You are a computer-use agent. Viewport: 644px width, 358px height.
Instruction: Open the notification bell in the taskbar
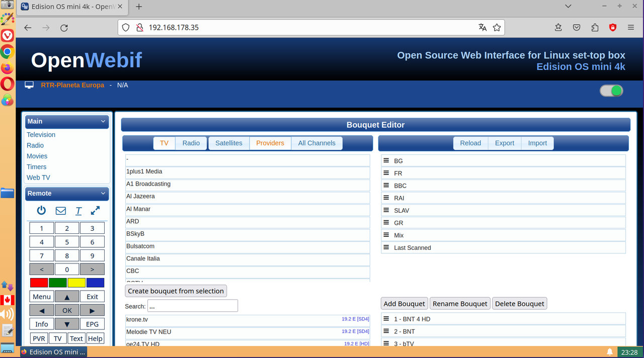[x=610, y=352]
